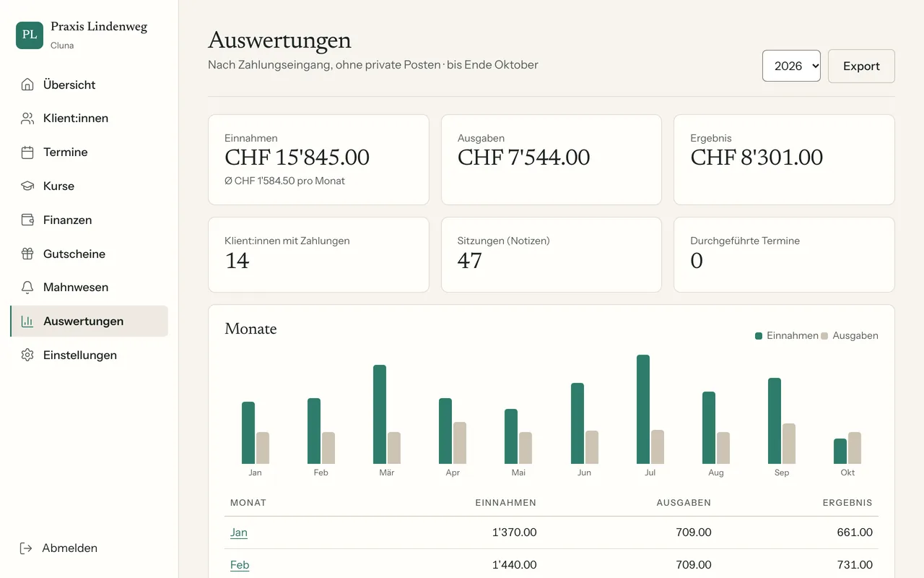Viewport: 924px width, 578px height.
Task: Open Mahnwesen from the sidebar
Action: (90, 288)
